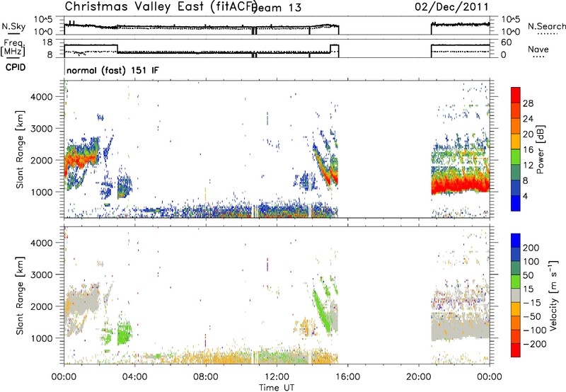Screen dimensions: 566x392
Task: Click the '18' frequency axis value
Action: [x=47, y=42]
